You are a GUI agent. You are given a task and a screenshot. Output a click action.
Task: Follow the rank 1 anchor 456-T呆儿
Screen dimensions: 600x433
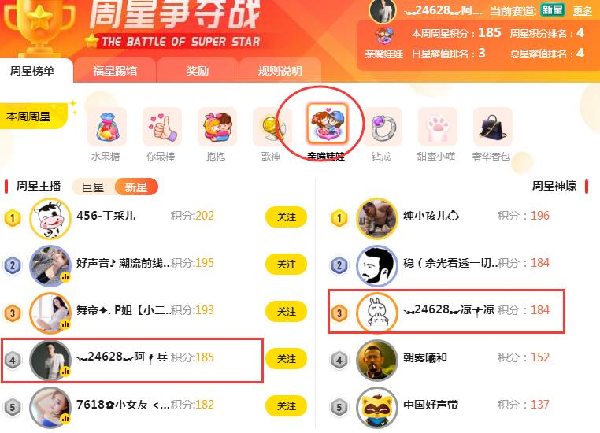pyautogui.click(x=286, y=217)
